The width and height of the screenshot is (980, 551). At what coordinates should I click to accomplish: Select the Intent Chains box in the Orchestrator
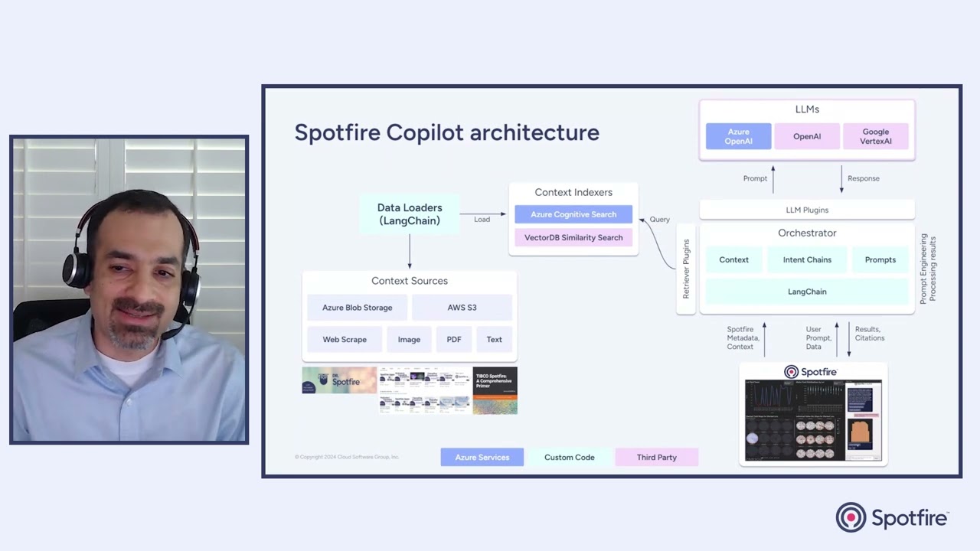[x=807, y=259]
